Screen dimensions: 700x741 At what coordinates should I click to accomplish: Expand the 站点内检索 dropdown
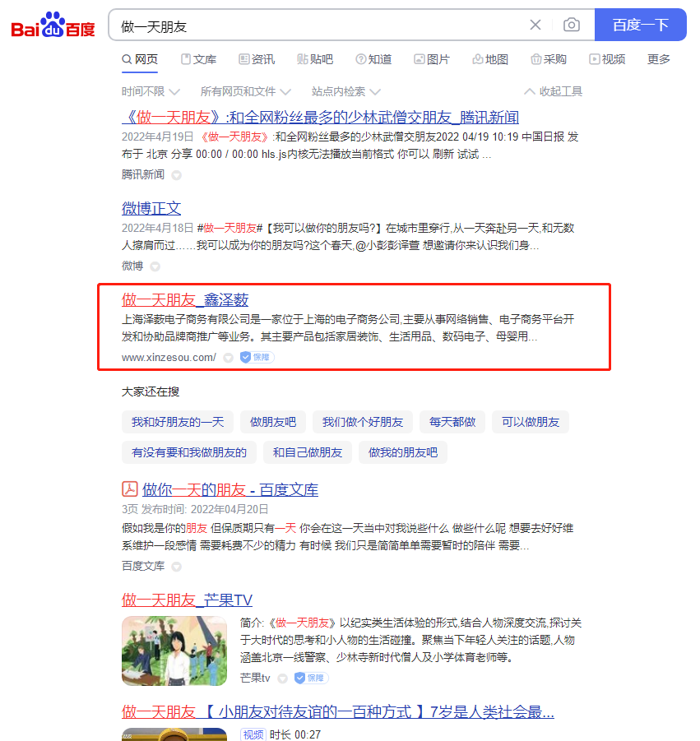click(346, 91)
